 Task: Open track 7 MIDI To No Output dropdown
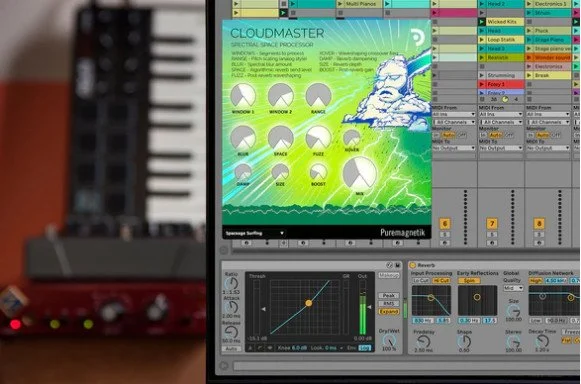(x=501, y=148)
